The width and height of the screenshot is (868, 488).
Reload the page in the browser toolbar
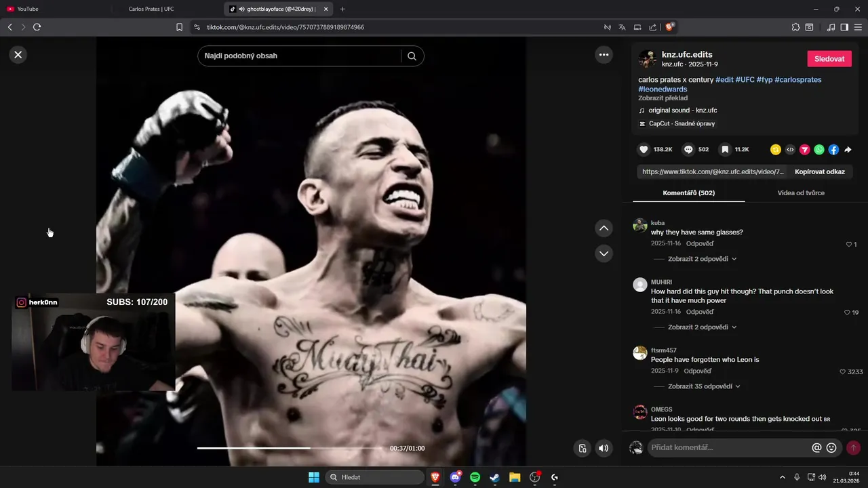[37, 27]
